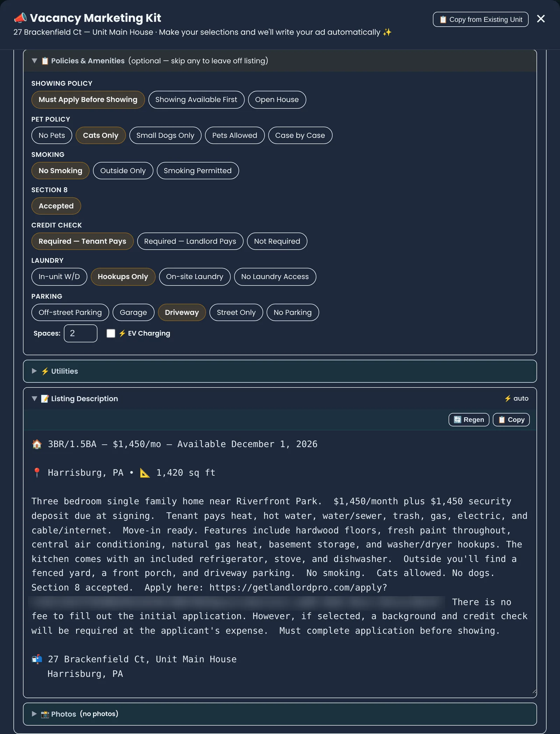The height and width of the screenshot is (734, 560).
Task: Choose Small Dogs Only pet policy
Action: point(165,136)
